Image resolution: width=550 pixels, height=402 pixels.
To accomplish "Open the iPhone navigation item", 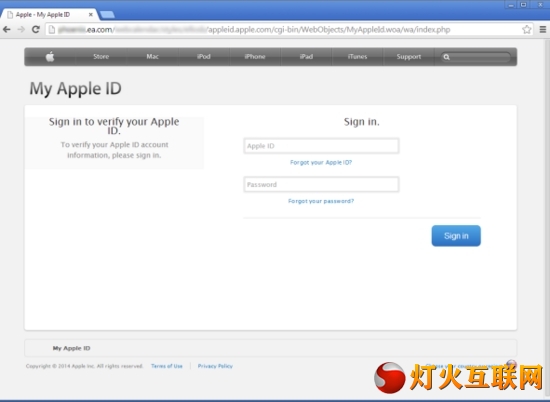I will pyautogui.click(x=255, y=56).
